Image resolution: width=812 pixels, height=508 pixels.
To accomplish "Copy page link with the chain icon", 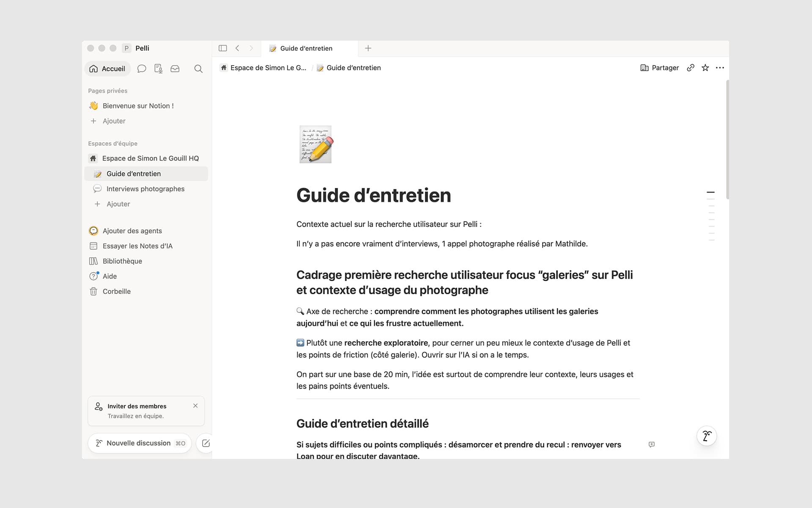I will pyautogui.click(x=691, y=68).
